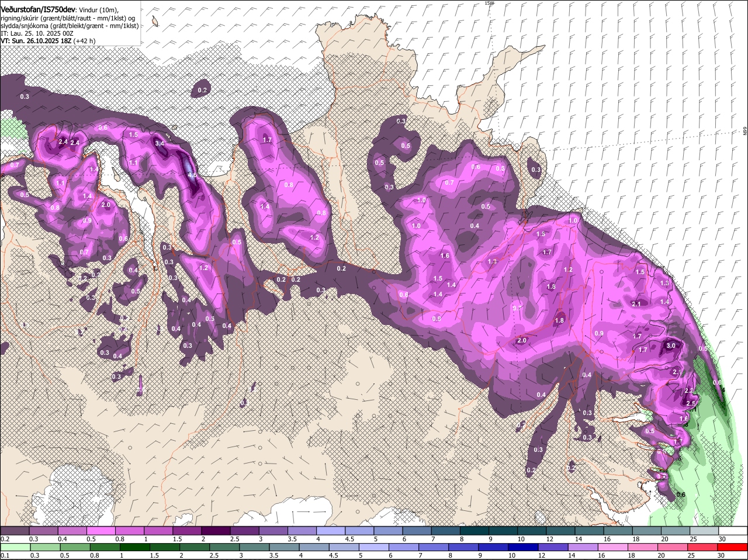
Task: Click the 3.5 label in the upper legend
Action: (293, 539)
